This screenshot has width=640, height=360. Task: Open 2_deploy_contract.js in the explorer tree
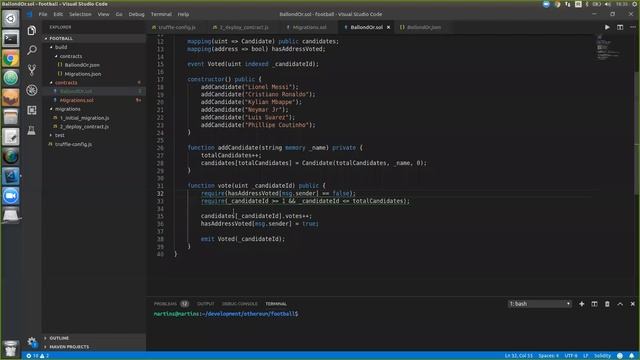click(x=84, y=127)
